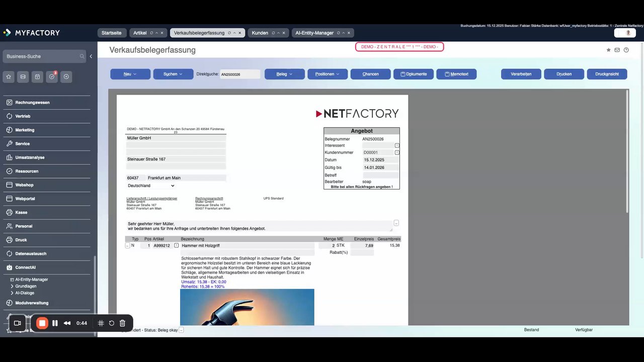Pause the screen recording
Viewport: 644px width, 362px height.
click(55, 323)
